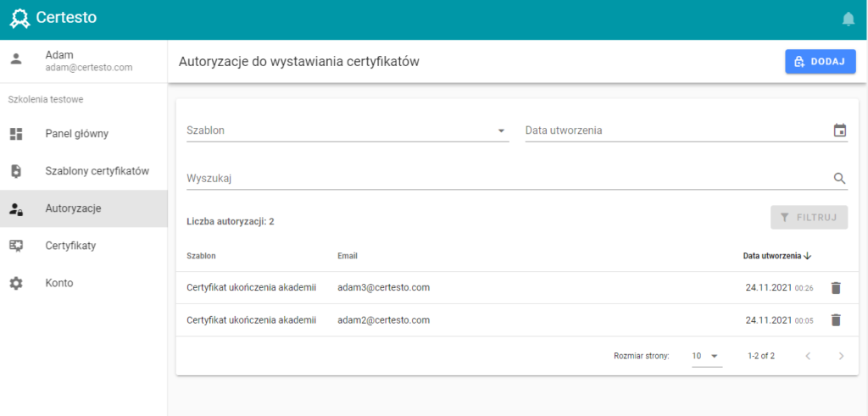The image size is (868, 416).
Task: Click the Konto gear icon
Action: tap(16, 283)
